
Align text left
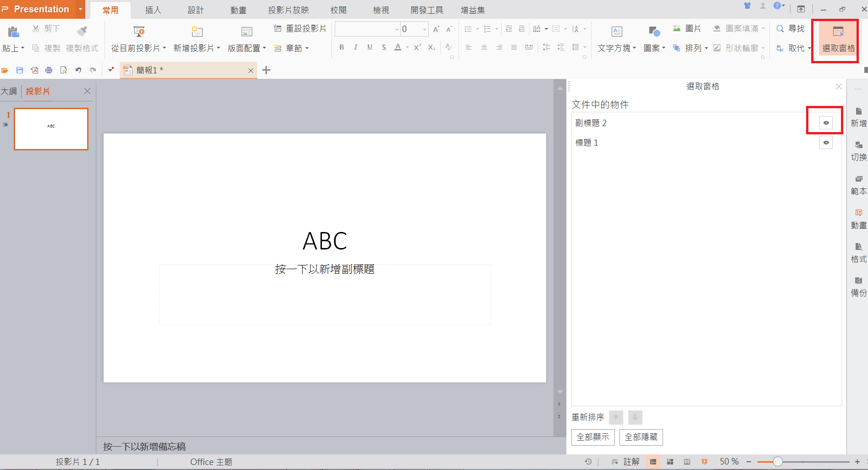pos(468,47)
